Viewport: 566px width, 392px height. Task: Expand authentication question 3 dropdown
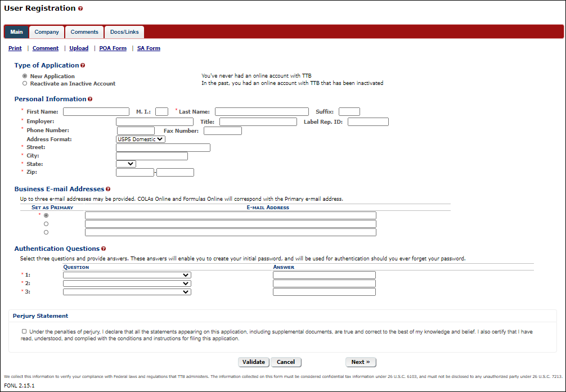(x=127, y=292)
